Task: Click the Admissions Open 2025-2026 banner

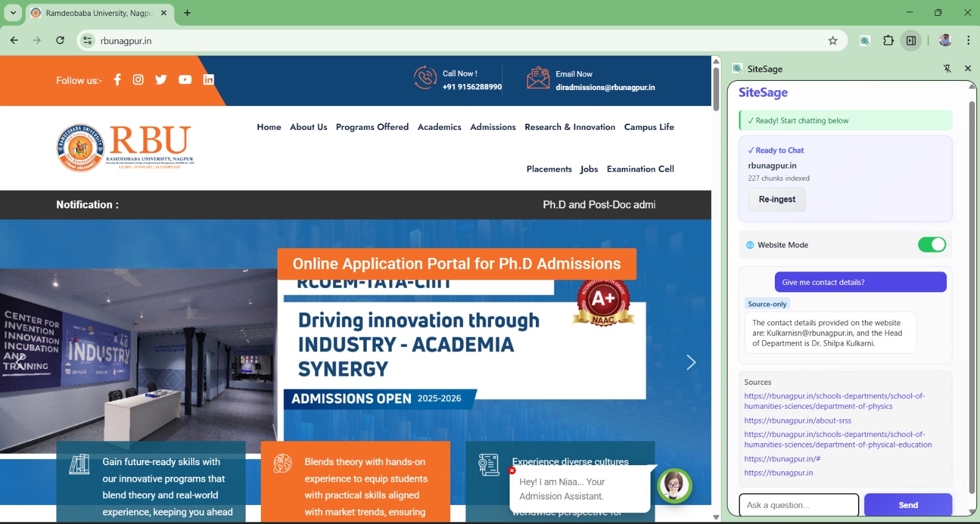Action: point(380,399)
